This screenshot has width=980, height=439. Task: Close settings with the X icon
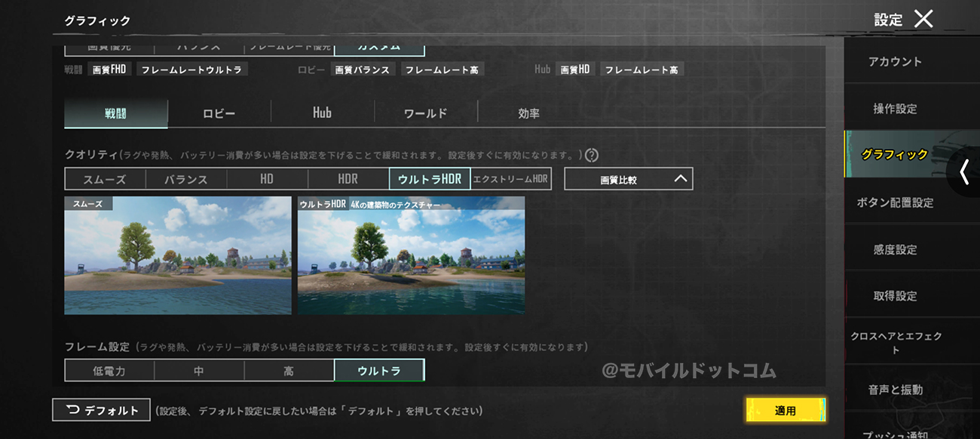[923, 20]
